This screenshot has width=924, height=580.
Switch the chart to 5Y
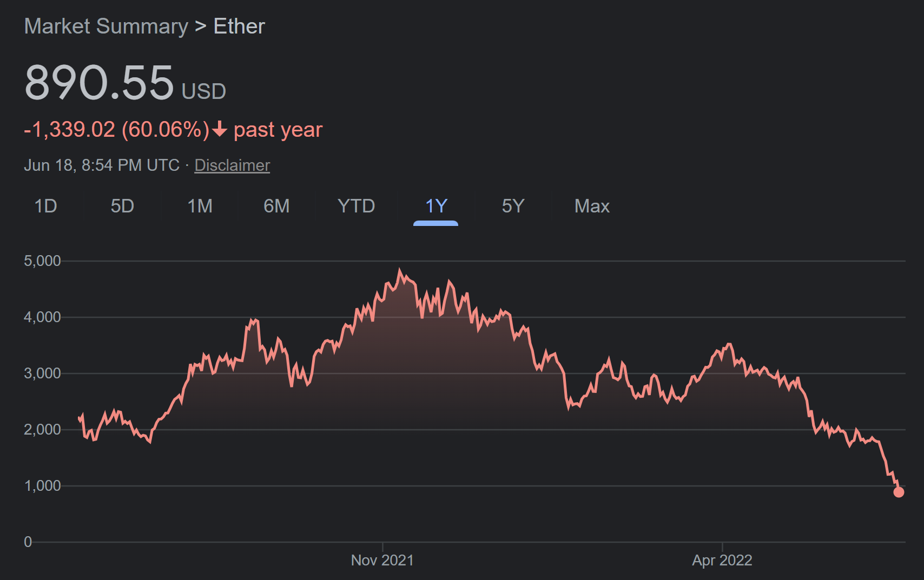click(x=513, y=206)
